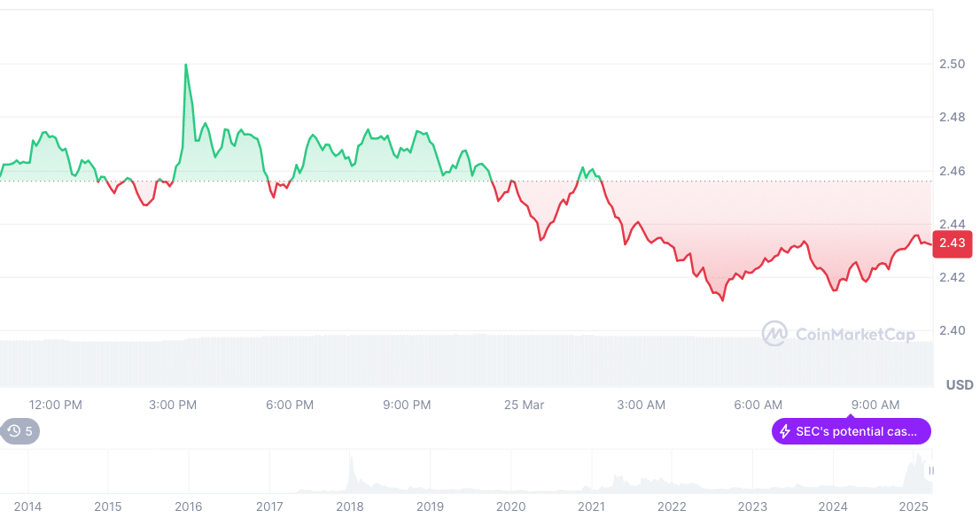Click the green price peak near 2.50

pos(186,66)
